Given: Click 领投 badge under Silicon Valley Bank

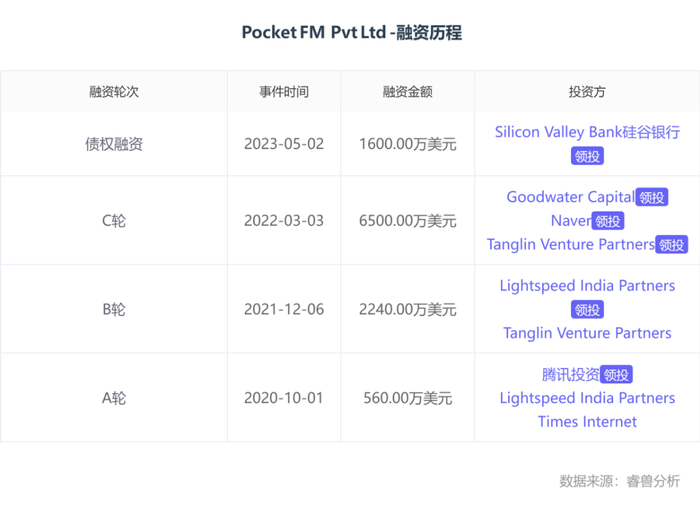Looking at the screenshot, I should (x=587, y=156).
